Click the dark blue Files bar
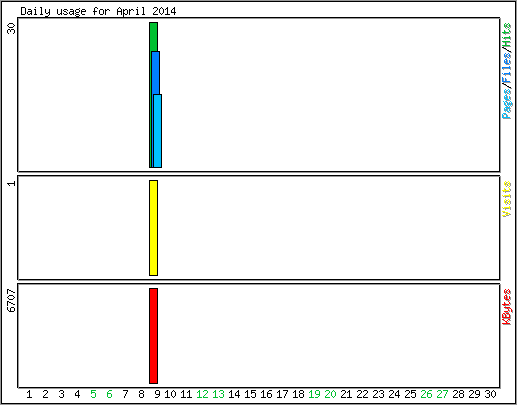Screen dimensions: 517x405 [x=156, y=73]
